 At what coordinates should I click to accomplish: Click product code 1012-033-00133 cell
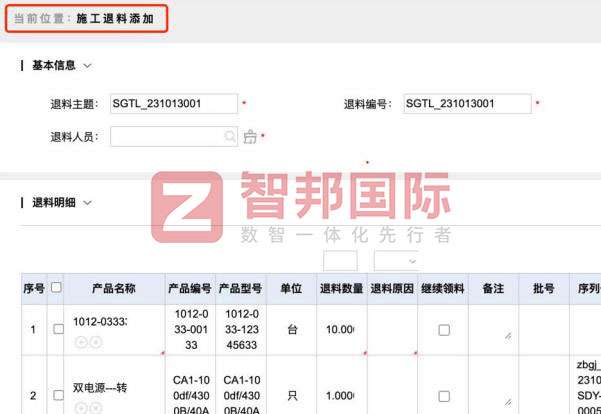click(191, 329)
